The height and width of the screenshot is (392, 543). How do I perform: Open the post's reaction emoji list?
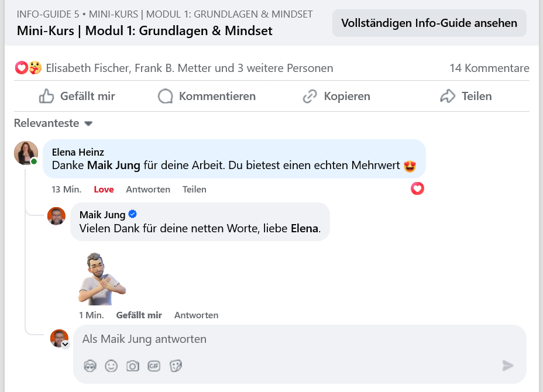(x=28, y=68)
